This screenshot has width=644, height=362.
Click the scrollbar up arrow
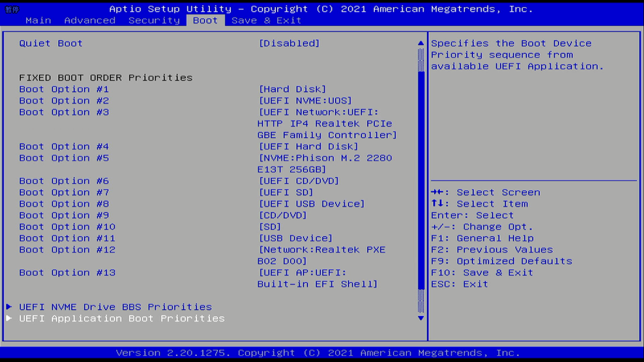(x=421, y=44)
